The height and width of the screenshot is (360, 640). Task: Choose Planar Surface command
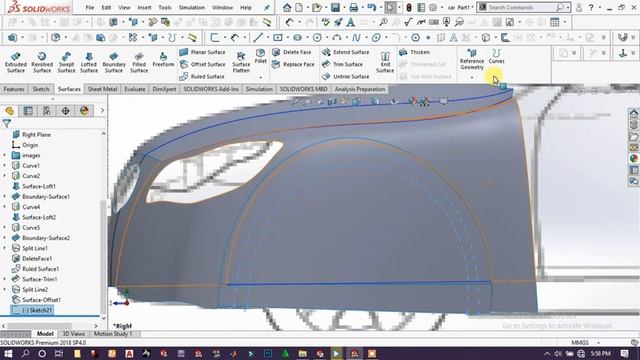(202, 52)
